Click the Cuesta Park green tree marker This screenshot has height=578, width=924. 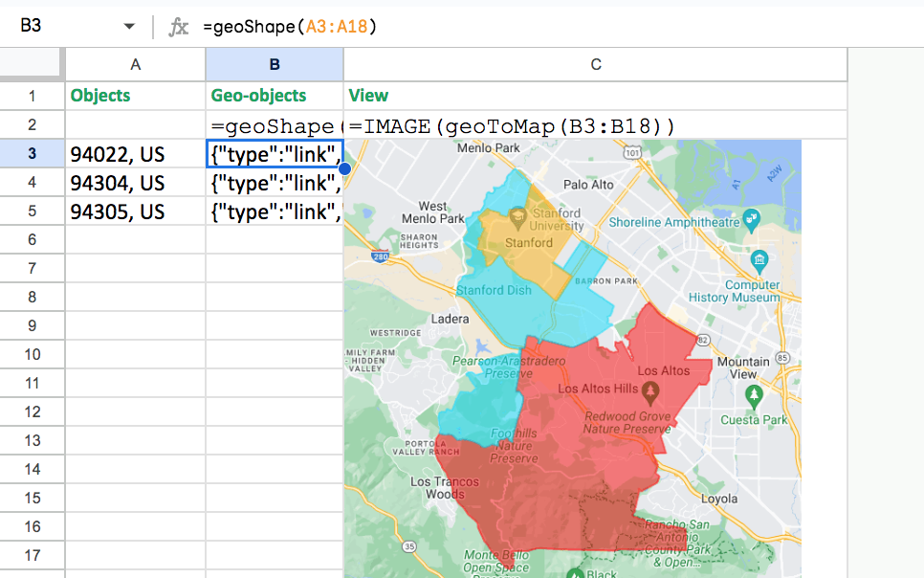point(754,394)
